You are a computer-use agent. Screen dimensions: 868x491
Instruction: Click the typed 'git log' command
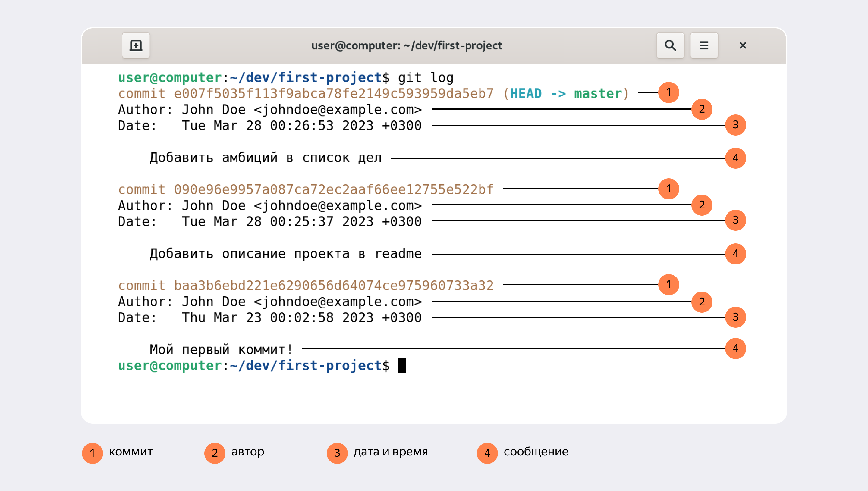426,78
